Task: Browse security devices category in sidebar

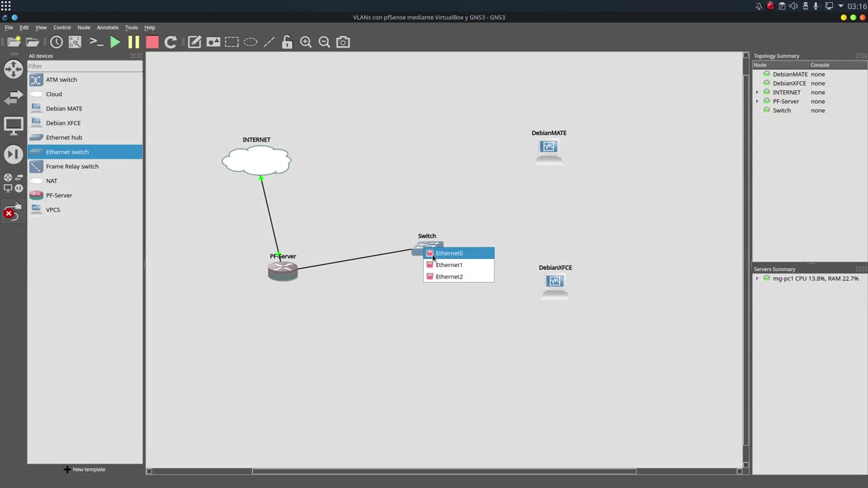Action: click(14, 154)
